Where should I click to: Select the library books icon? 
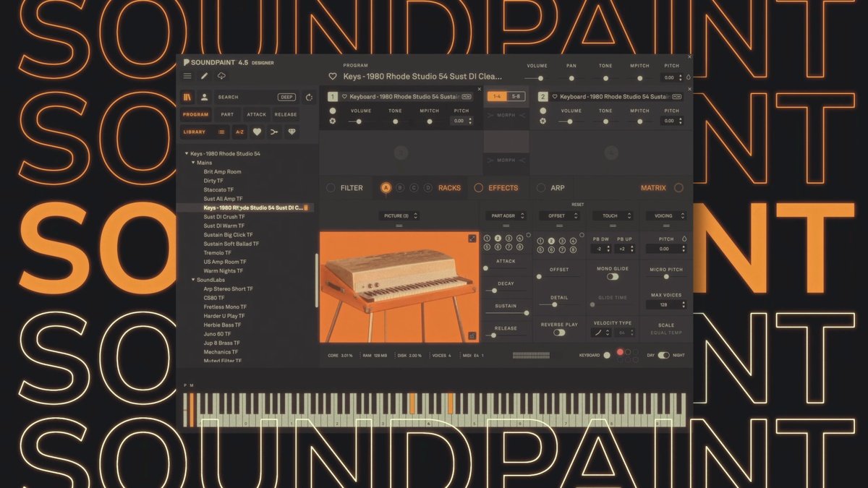(187, 97)
